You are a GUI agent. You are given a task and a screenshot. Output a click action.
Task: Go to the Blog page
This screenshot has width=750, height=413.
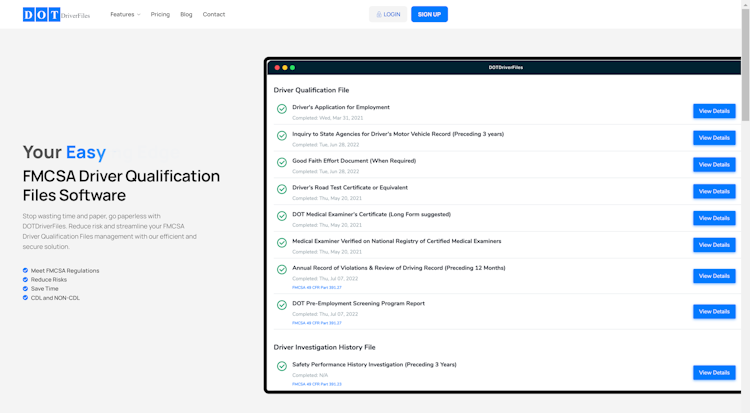coord(186,14)
